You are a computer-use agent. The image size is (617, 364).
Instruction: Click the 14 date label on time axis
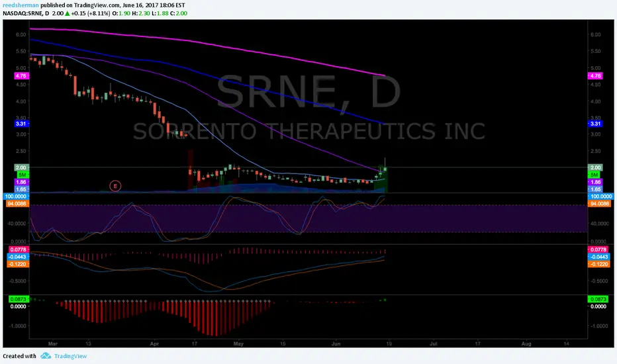pyautogui.click(x=566, y=343)
